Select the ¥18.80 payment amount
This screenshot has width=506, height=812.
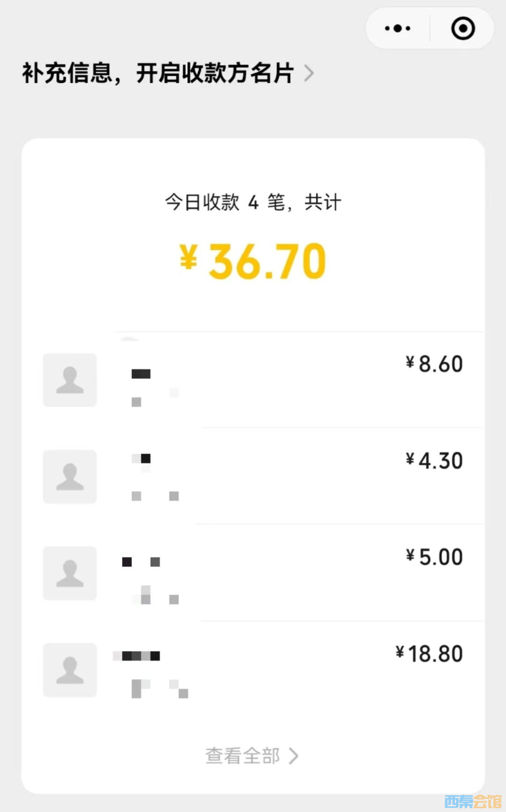[x=429, y=654]
